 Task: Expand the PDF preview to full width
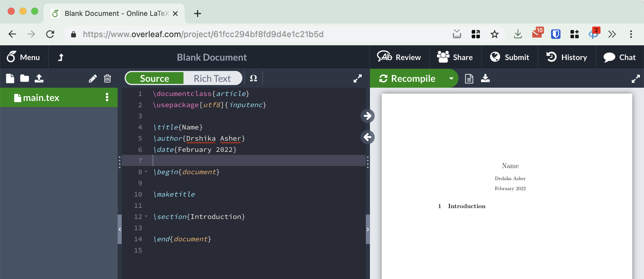[635, 79]
